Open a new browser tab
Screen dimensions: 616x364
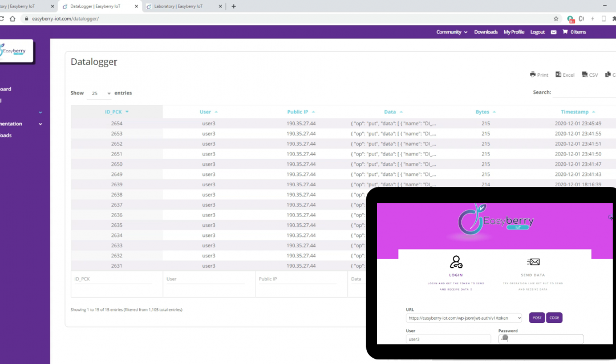tap(234, 6)
